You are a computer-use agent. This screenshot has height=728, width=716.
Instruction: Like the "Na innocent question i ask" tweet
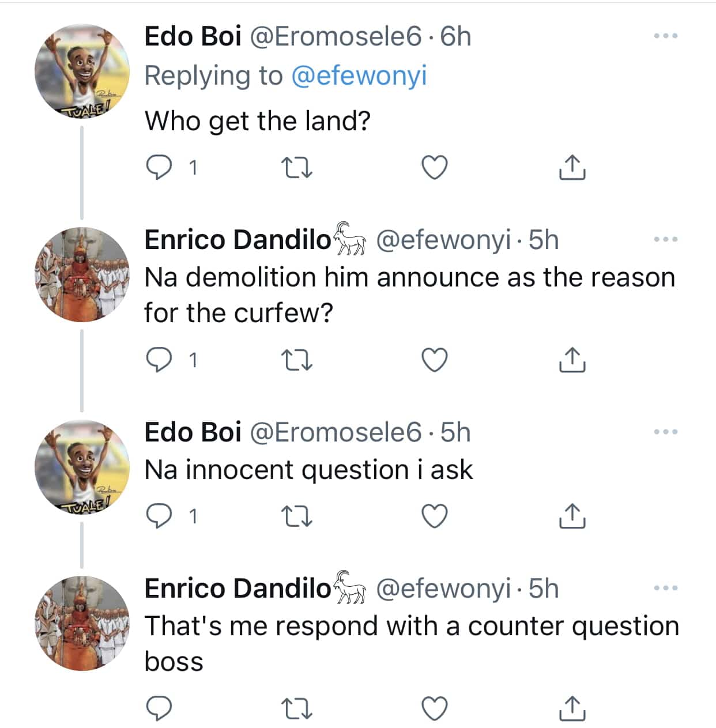(435, 516)
